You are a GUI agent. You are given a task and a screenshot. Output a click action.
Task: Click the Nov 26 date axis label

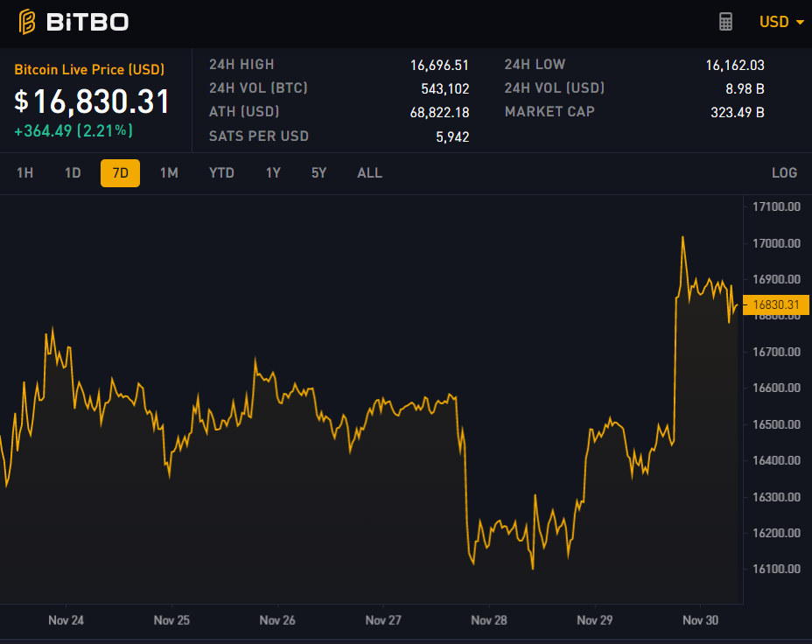pos(277,620)
